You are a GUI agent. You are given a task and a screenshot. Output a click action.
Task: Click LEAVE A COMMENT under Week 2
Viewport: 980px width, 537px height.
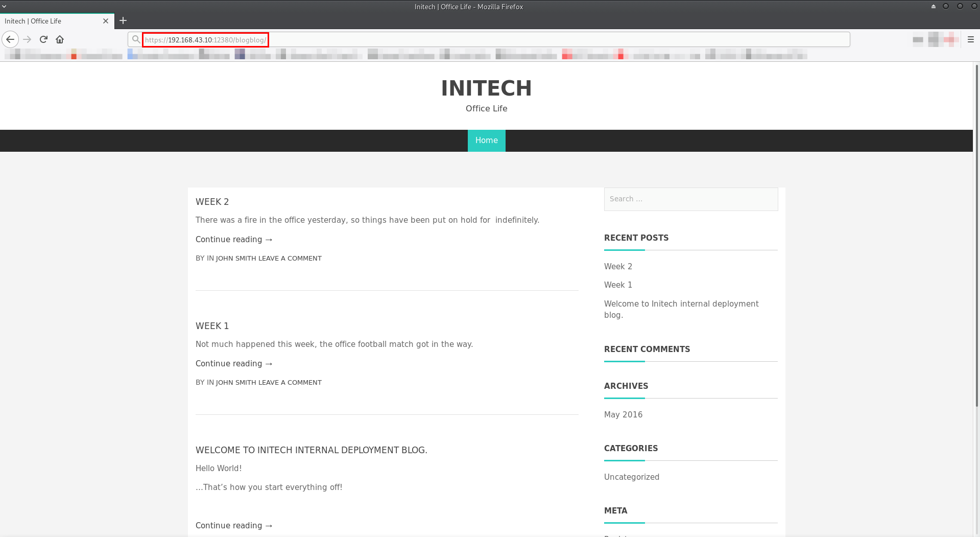[290, 259]
